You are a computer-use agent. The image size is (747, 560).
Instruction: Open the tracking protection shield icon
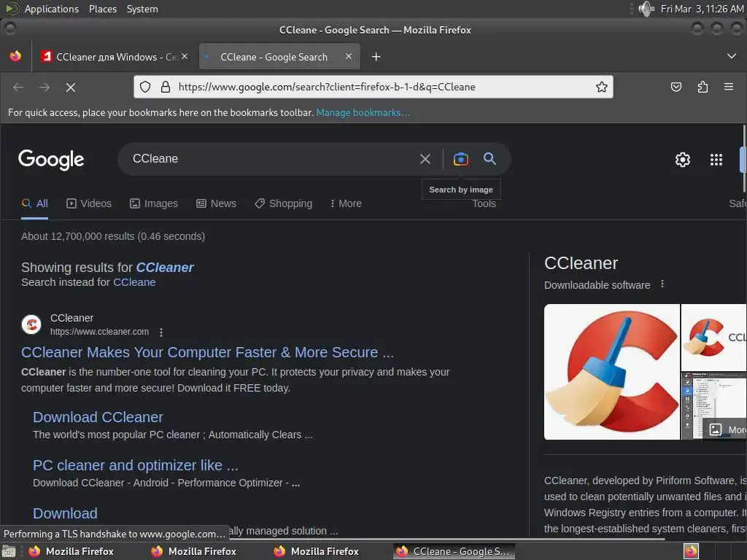point(145,87)
